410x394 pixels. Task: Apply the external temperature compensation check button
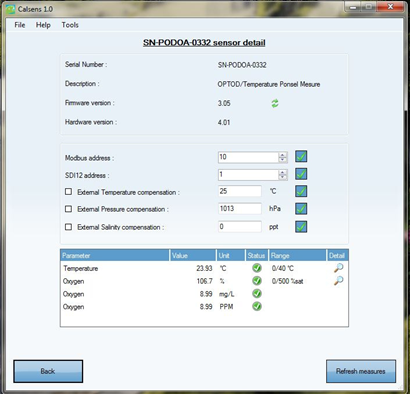(x=301, y=191)
